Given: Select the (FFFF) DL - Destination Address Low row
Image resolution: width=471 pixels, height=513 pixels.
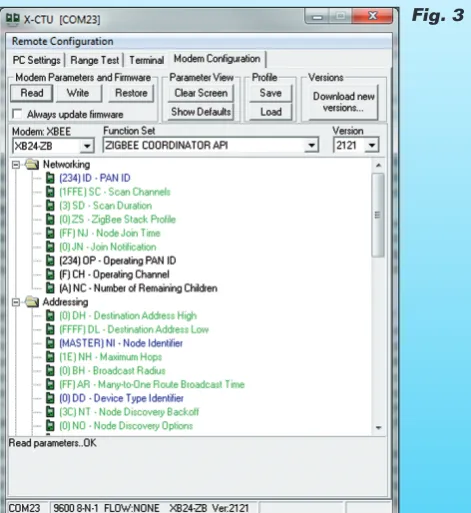Looking at the screenshot, I should (134, 329).
